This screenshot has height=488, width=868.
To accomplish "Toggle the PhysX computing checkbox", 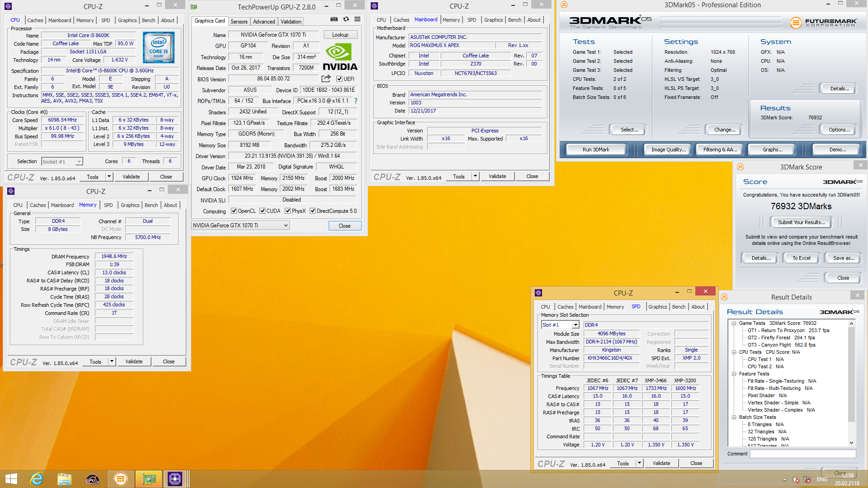I will [288, 211].
